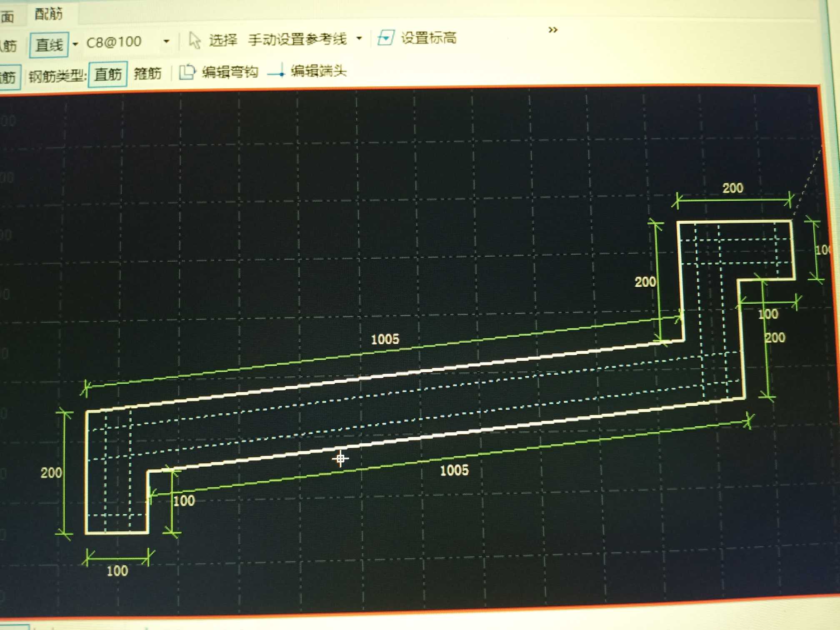
Task: Click the 编辑端头 label
Action: point(319,70)
